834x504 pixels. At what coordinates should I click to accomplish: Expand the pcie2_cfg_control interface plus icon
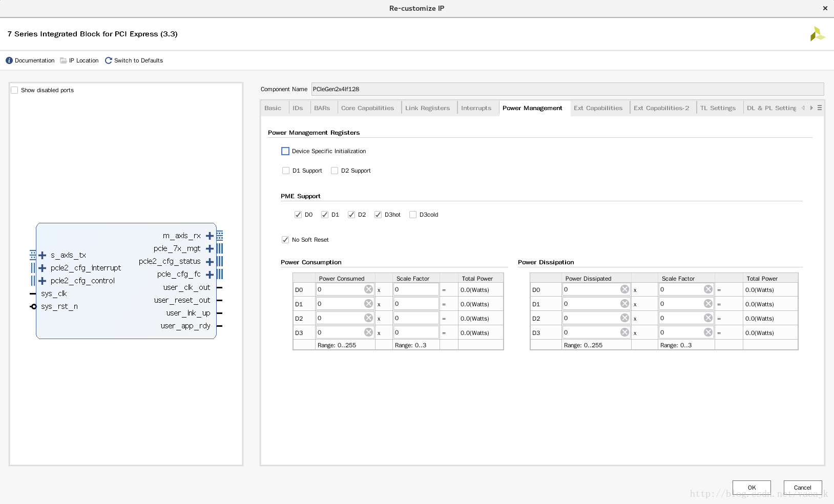43,281
